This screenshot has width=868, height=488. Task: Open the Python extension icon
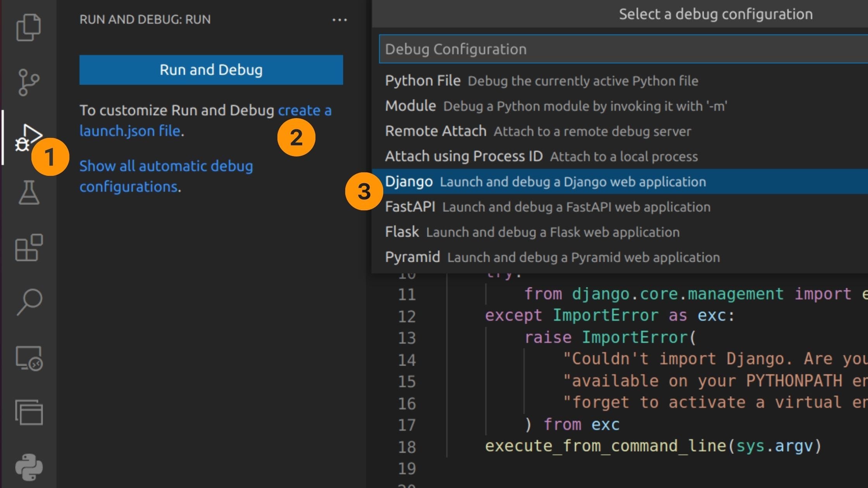(29, 467)
